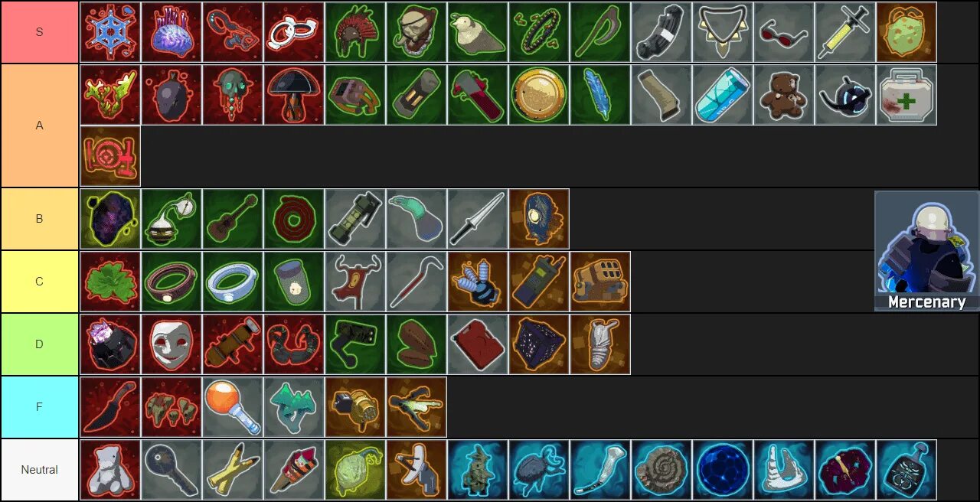The width and height of the screenshot is (980, 502).
Task: Click the first aid medkit icon
Action: (906, 95)
